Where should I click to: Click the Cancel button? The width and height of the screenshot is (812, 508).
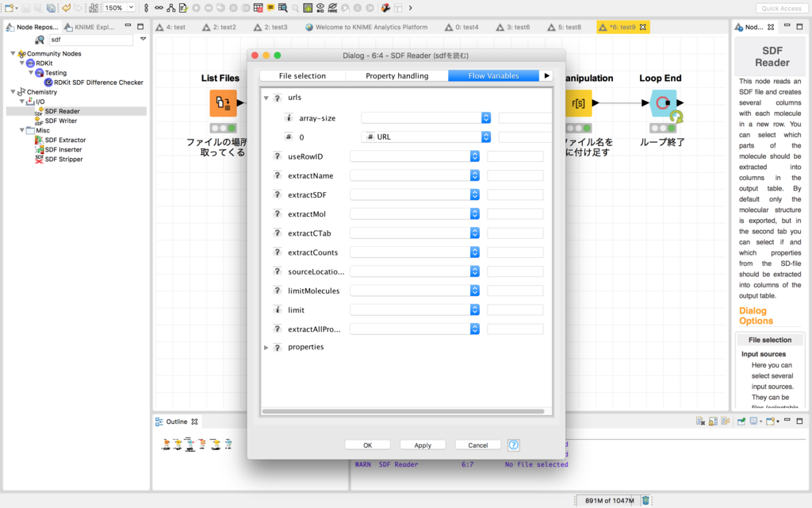[477, 444]
